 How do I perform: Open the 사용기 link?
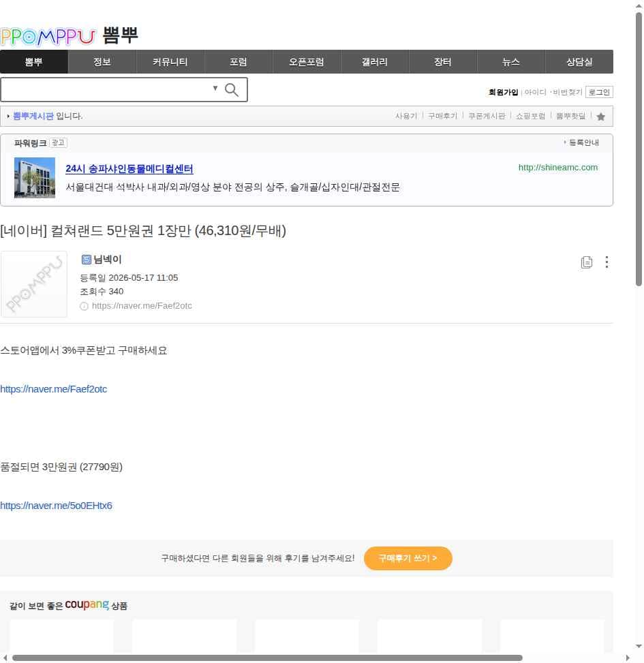pyautogui.click(x=406, y=116)
